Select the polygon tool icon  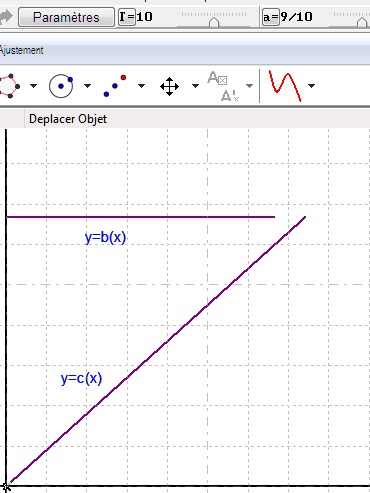pos(9,86)
